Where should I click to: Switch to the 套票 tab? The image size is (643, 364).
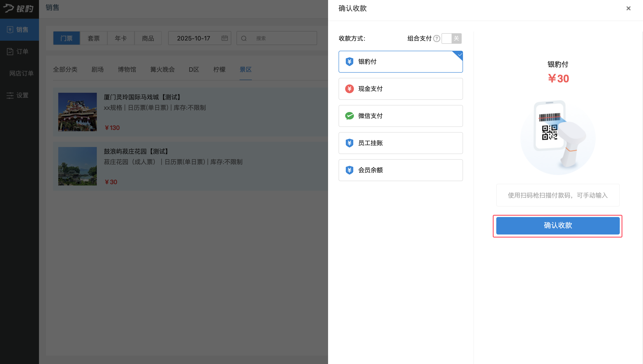(94, 38)
